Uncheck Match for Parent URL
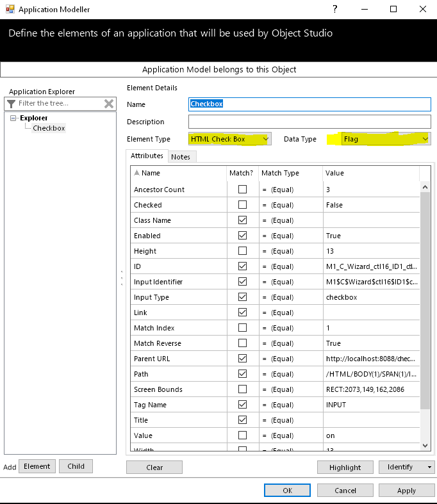Image resolution: width=437 pixels, height=504 pixels. [x=242, y=359]
